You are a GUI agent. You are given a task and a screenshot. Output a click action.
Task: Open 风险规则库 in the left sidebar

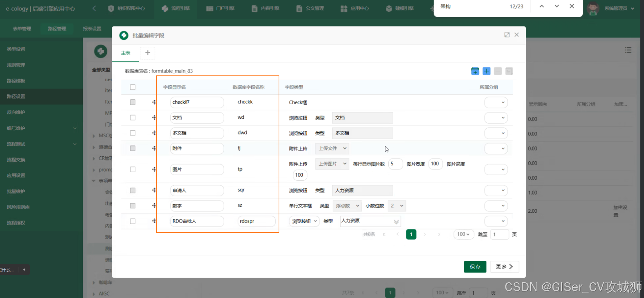coord(41,207)
